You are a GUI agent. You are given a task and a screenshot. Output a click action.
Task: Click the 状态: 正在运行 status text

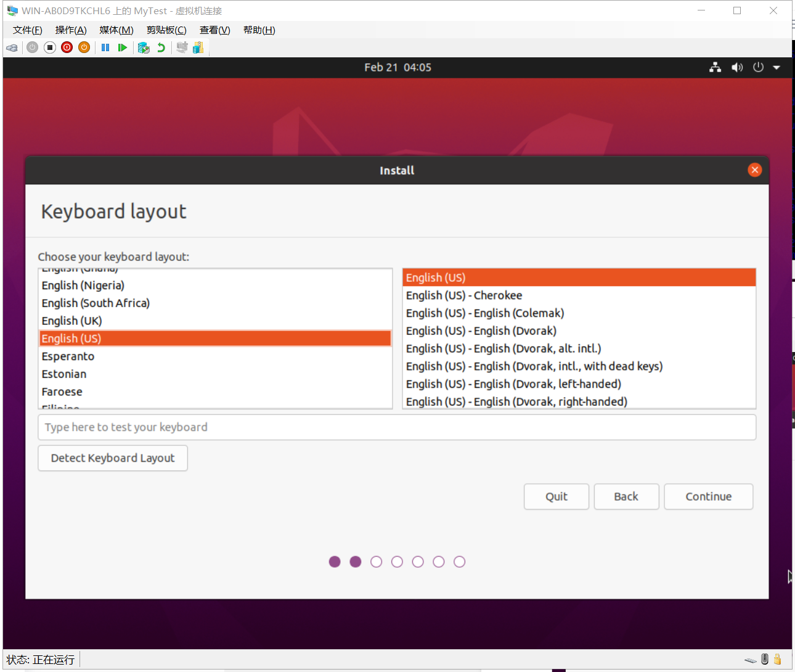pyautogui.click(x=41, y=660)
